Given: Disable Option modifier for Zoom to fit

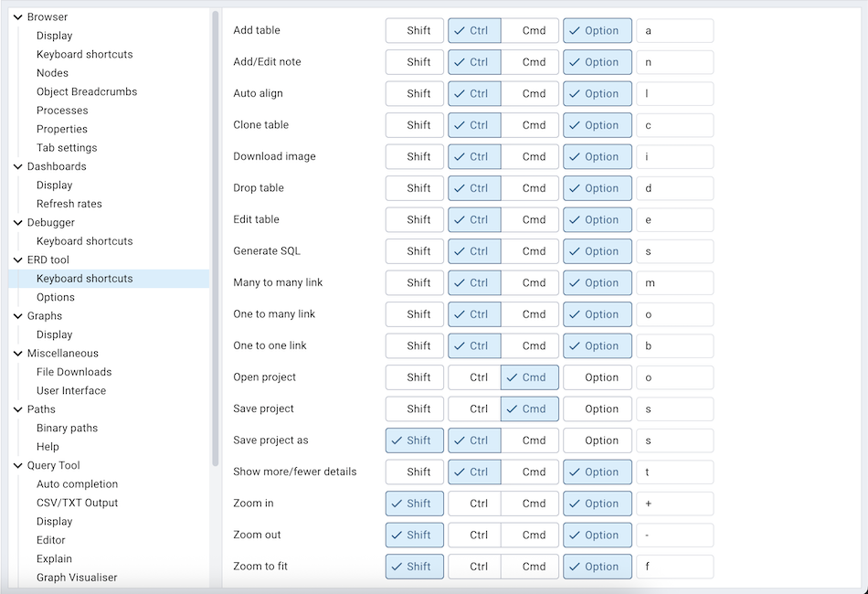Looking at the screenshot, I should tap(597, 567).
